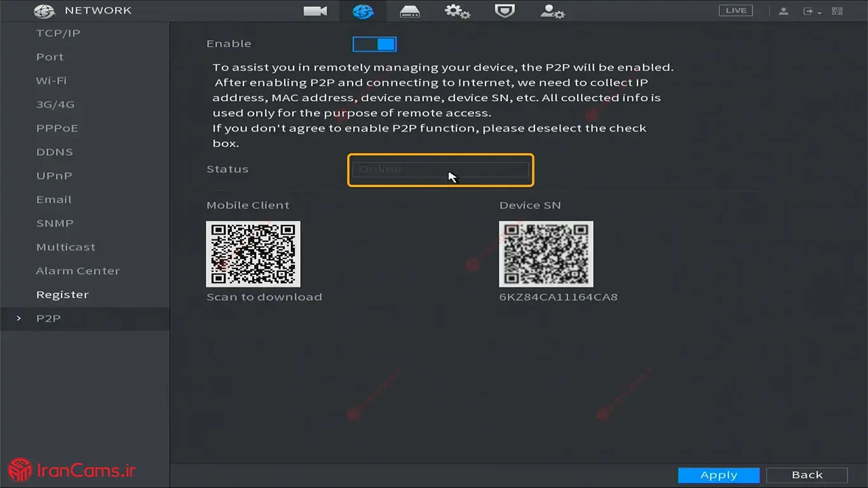Click the Status Online field
The image size is (868, 488).
point(440,170)
